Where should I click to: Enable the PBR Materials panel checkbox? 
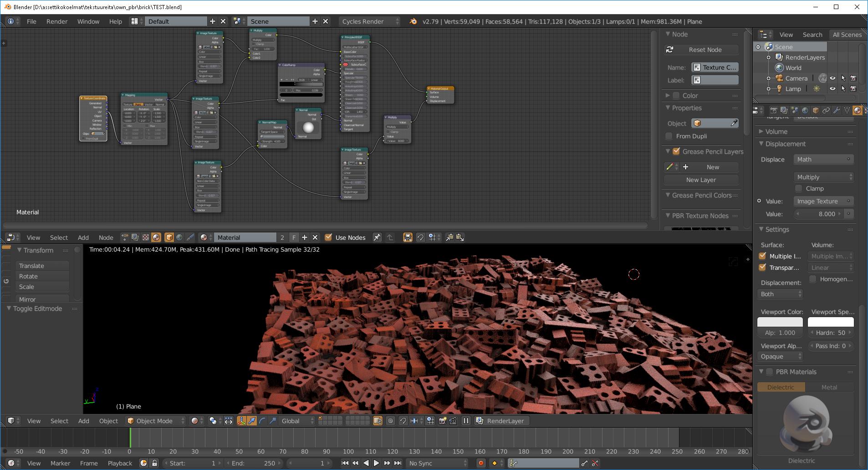[770, 372]
